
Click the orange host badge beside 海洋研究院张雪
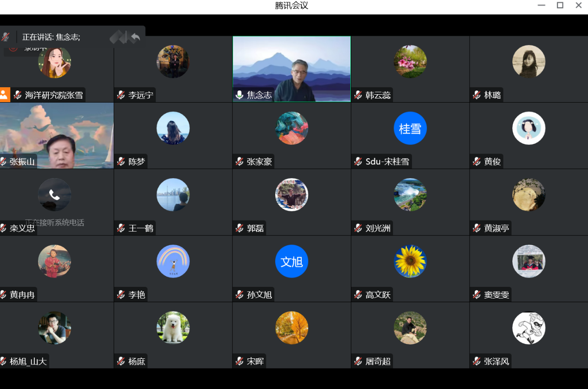5,95
